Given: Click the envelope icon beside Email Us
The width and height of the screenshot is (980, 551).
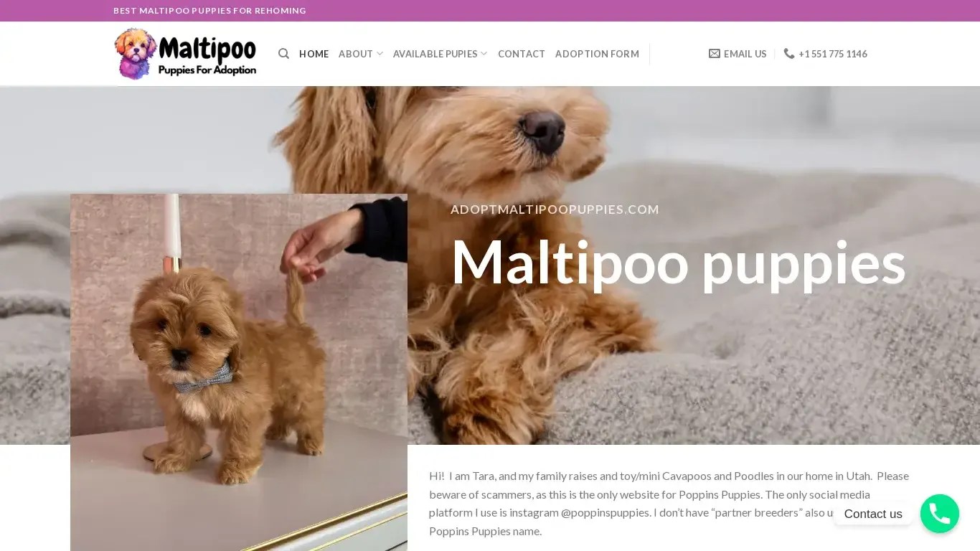Looking at the screenshot, I should click(x=715, y=54).
